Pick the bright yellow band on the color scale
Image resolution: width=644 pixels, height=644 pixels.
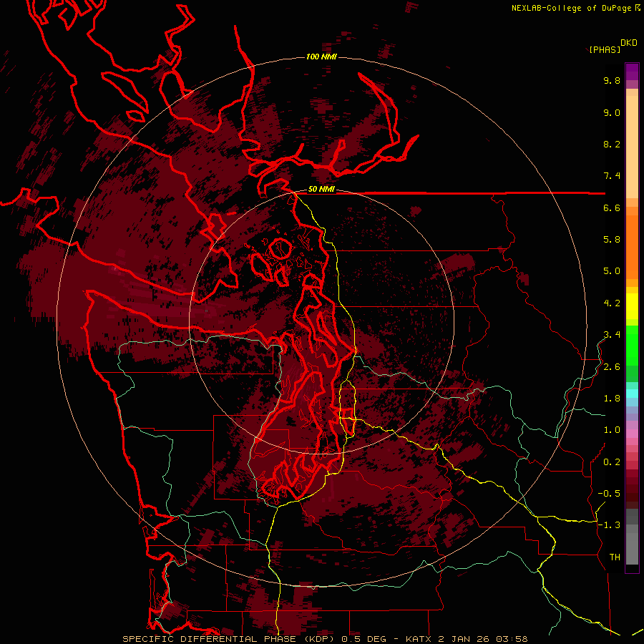pos(632,306)
